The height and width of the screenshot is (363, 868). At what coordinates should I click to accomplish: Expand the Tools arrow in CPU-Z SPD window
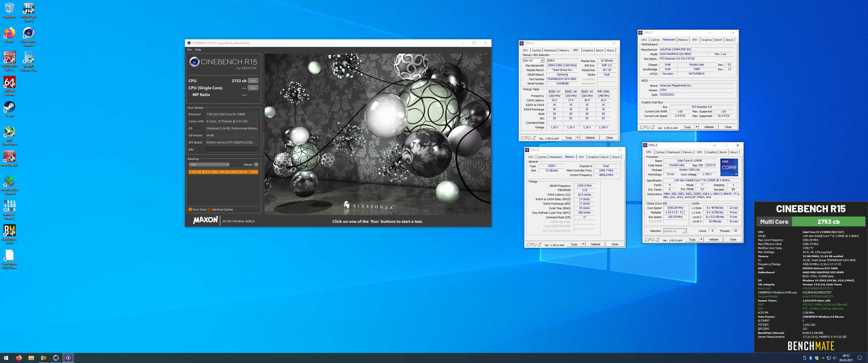point(577,137)
